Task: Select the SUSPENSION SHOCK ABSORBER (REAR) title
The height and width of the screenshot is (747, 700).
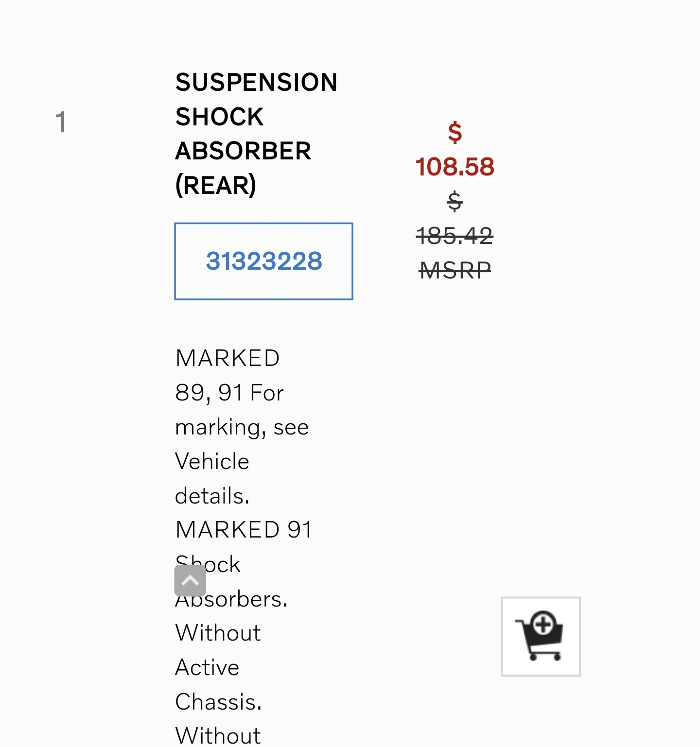Action: point(256,134)
